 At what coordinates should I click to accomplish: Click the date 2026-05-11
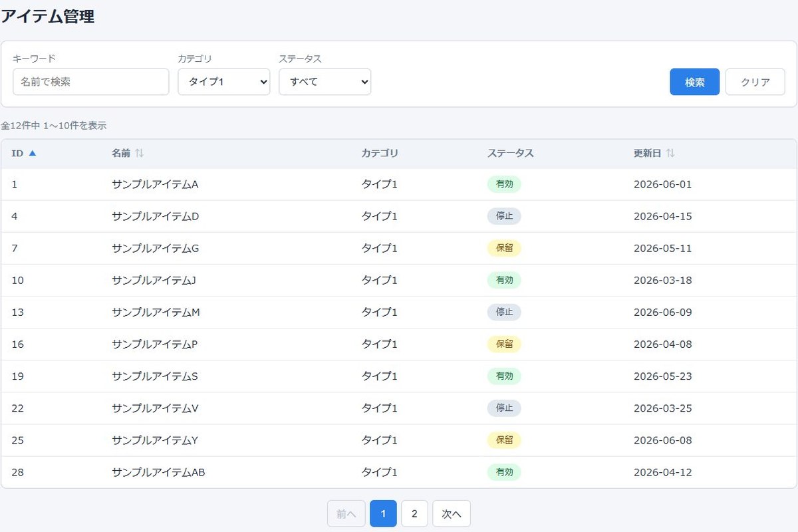(x=662, y=248)
